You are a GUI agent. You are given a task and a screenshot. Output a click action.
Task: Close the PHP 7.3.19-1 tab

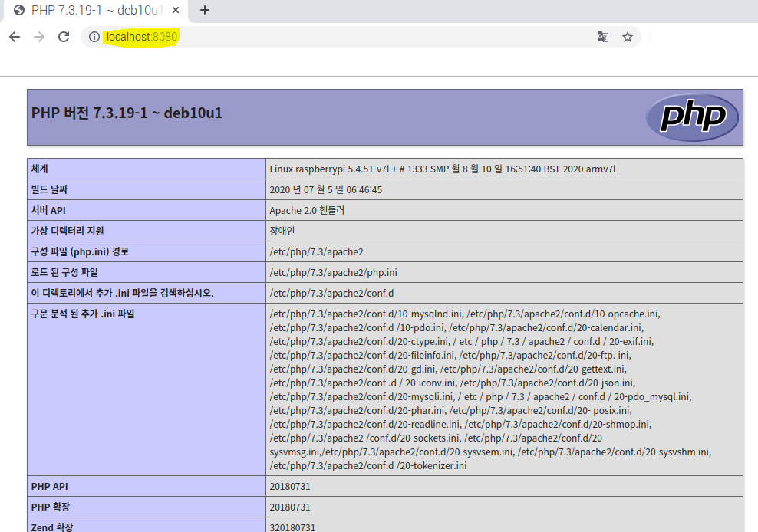tap(176, 10)
